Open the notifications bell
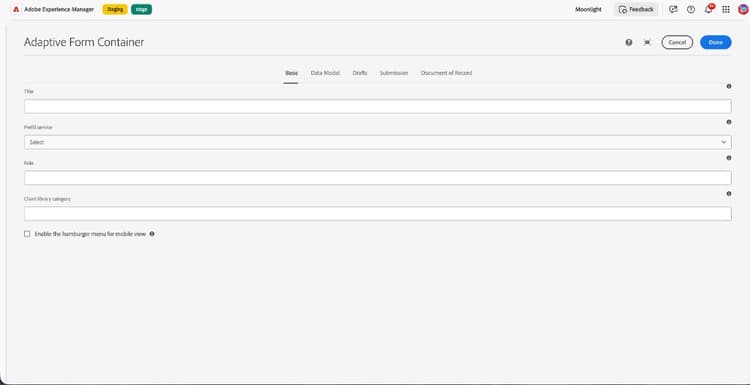Viewport: 750px width, 385px height. pos(708,10)
